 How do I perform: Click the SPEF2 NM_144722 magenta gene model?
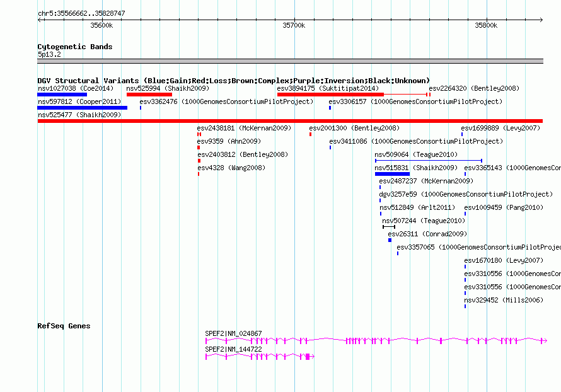click(260, 357)
